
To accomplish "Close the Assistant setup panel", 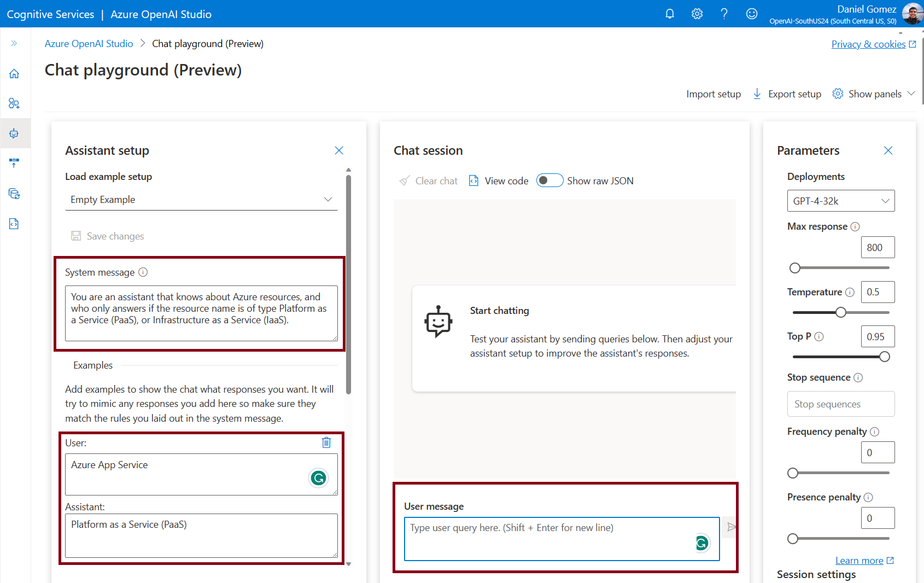I will click(339, 150).
